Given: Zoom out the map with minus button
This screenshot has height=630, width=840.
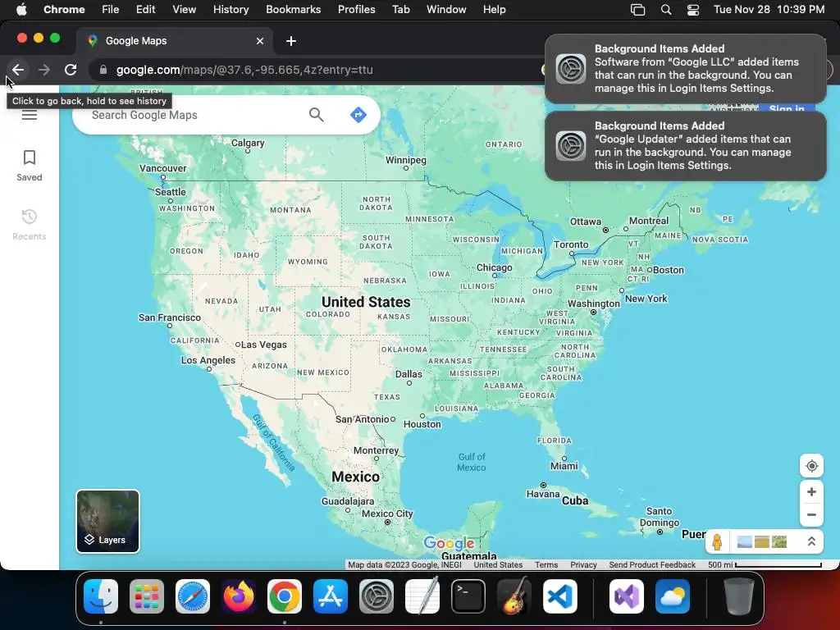Looking at the screenshot, I should pyautogui.click(x=811, y=515).
